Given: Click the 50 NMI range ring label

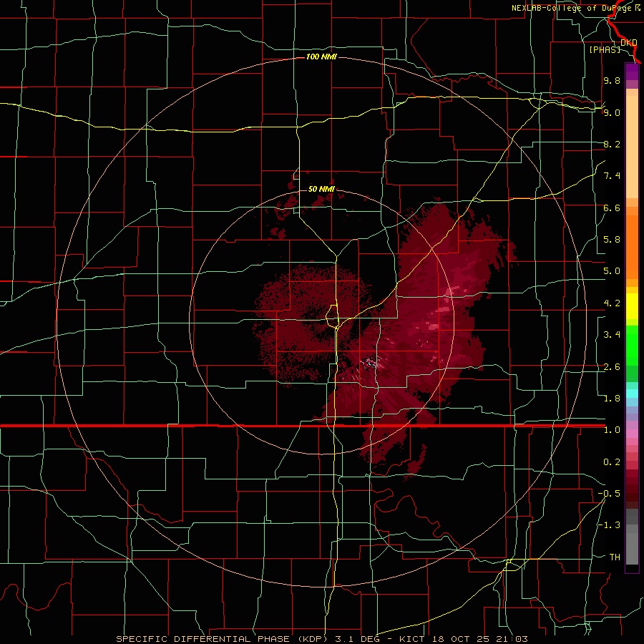Looking at the screenshot, I should click(x=321, y=189).
